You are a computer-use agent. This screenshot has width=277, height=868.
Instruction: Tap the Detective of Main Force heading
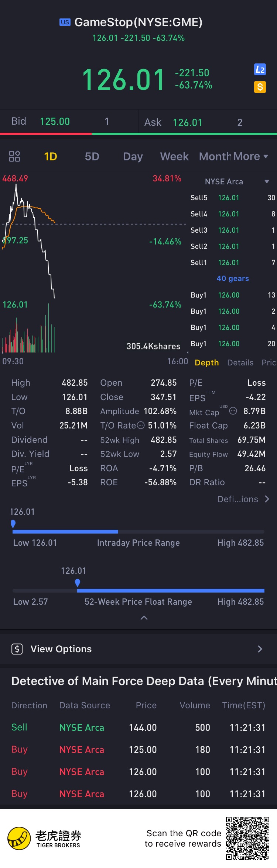coord(144,681)
